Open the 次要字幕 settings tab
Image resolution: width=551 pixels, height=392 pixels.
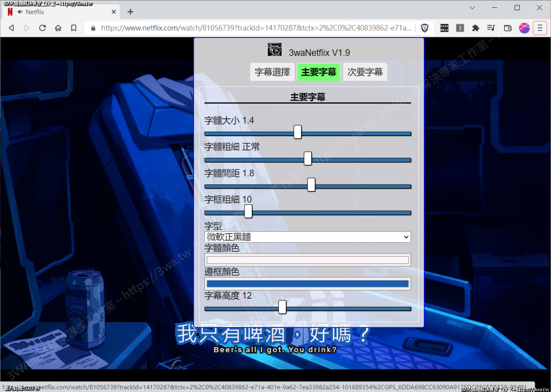click(x=365, y=72)
